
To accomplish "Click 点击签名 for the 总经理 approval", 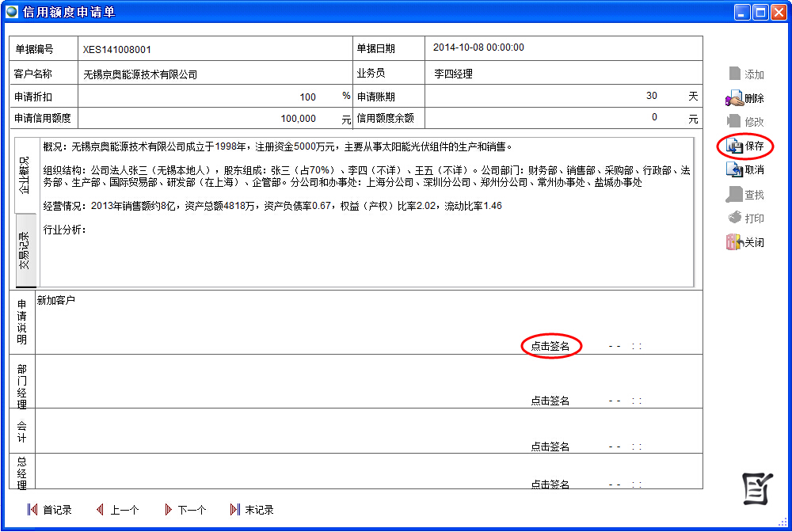I will pos(551,485).
